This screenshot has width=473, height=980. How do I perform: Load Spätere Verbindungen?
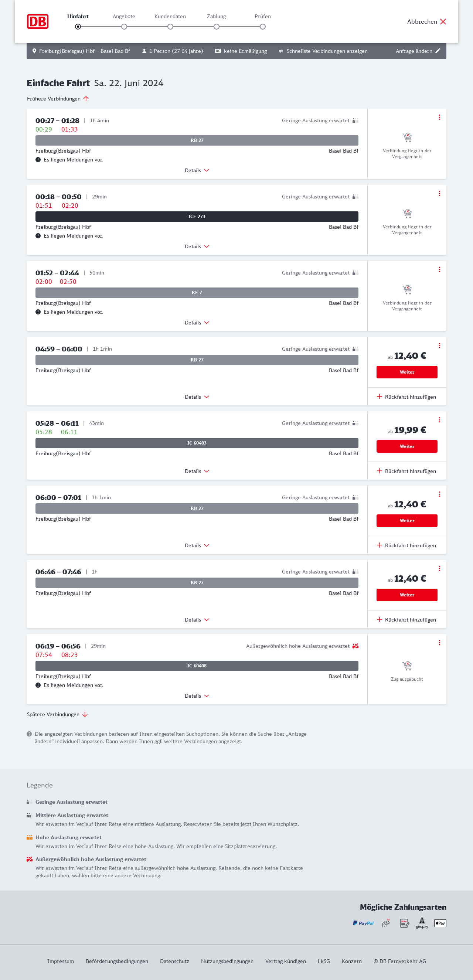57,714
